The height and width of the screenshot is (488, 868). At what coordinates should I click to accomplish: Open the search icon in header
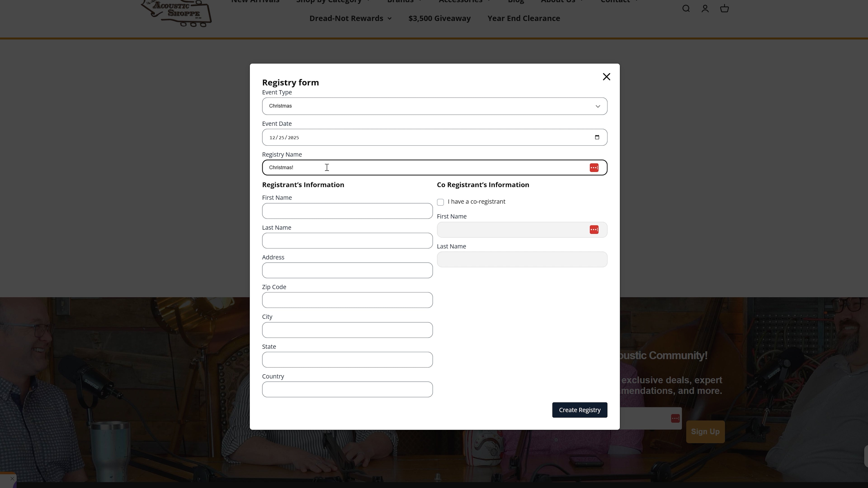click(686, 8)
